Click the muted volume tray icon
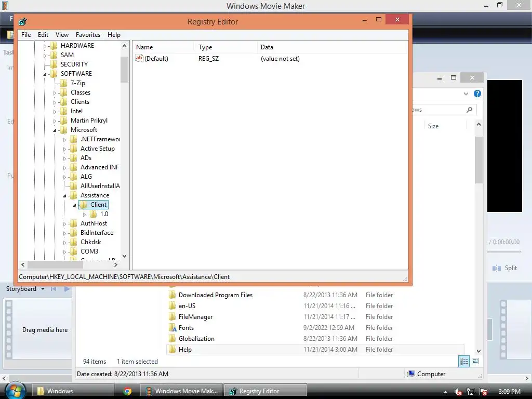The height and width of the screenshot is (399, 532). tap(458, 392)
